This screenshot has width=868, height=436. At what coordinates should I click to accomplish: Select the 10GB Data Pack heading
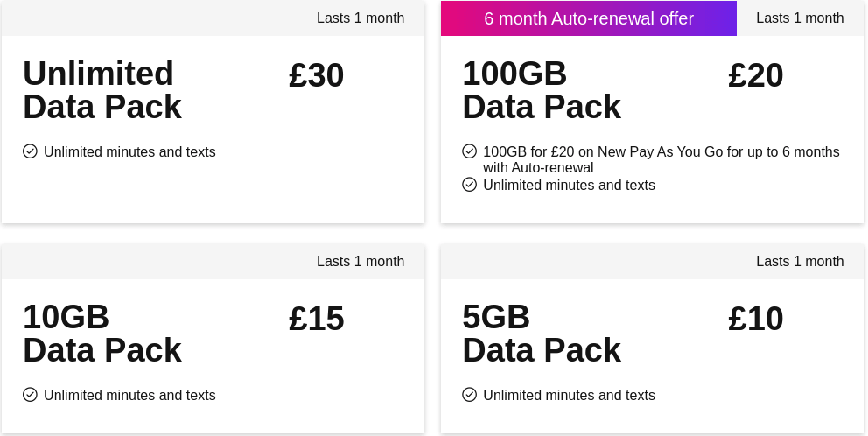pyautogui.click(x=102, y=334)
